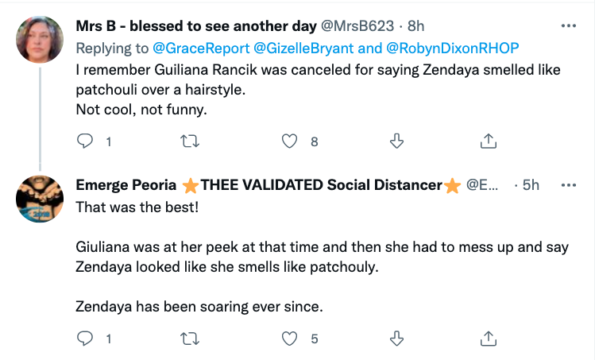This screenshot has height=360, width=595.
Task: Like Emerge Peoria's tweet with 5 likes
Action: click(289, 338)
